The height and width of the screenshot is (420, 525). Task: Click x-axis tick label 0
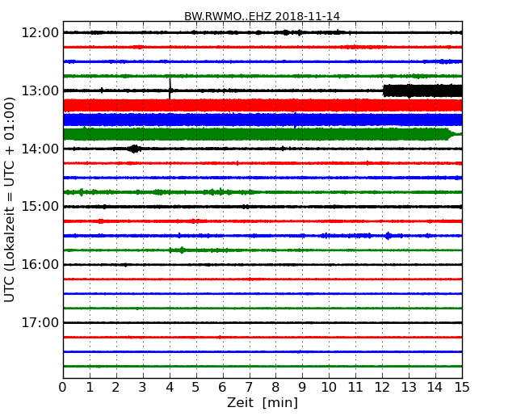tap(63, 387)
